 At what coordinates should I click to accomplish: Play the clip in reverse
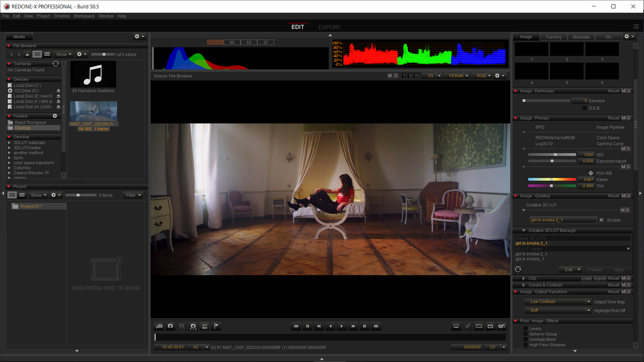(330, 326)
